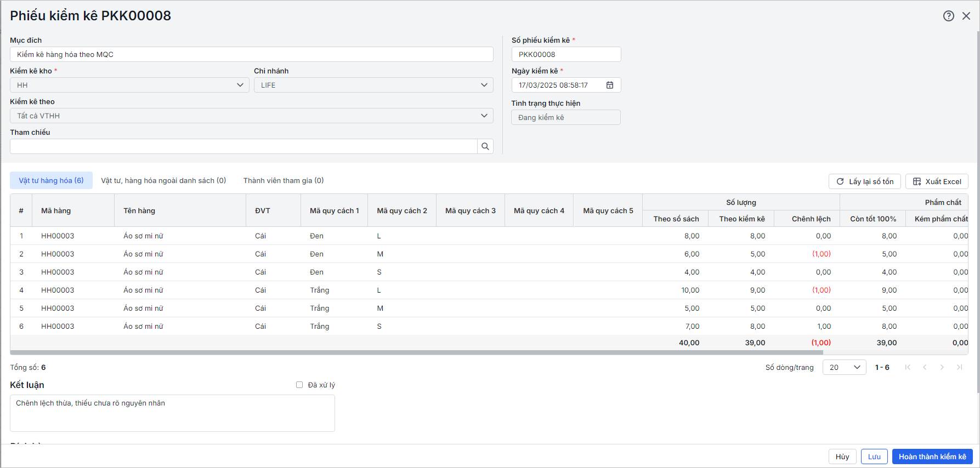Image resolution: width=980 pixels, height=468 pixels.
Task: Expand the Kiểm kê kho dropdown
Action: coord(240,85)
